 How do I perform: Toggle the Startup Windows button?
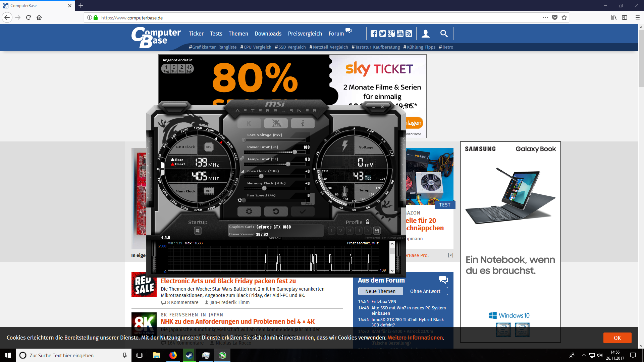click(x=198, y=231)
